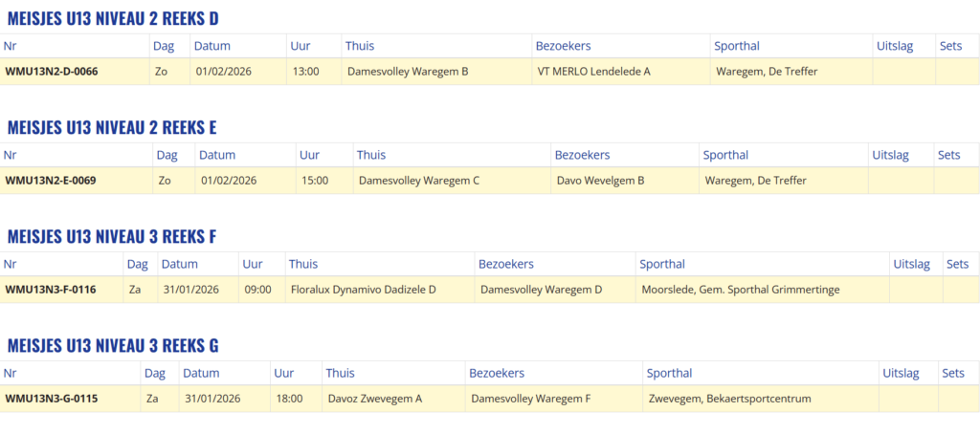Click match code WMU13N2-E-0069
The height and width of the screenshot is (434, 980).
[51, 180]
